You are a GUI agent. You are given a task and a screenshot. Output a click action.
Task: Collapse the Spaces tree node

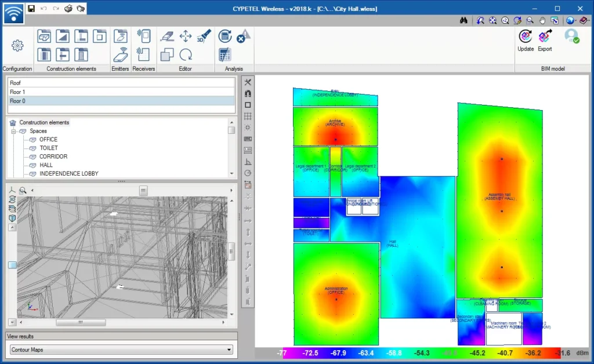click(13, 131)
